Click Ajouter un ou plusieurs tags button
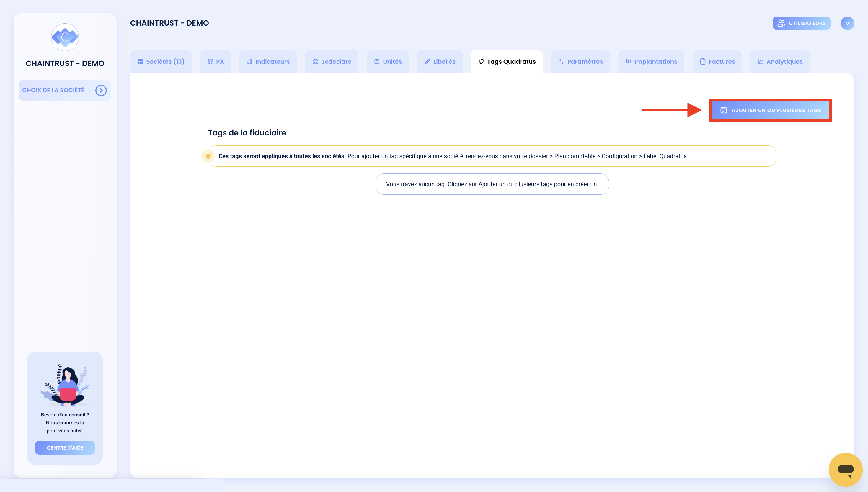This screenshot has height=492, width=868. pyautogui.click(x=770, y=110)
